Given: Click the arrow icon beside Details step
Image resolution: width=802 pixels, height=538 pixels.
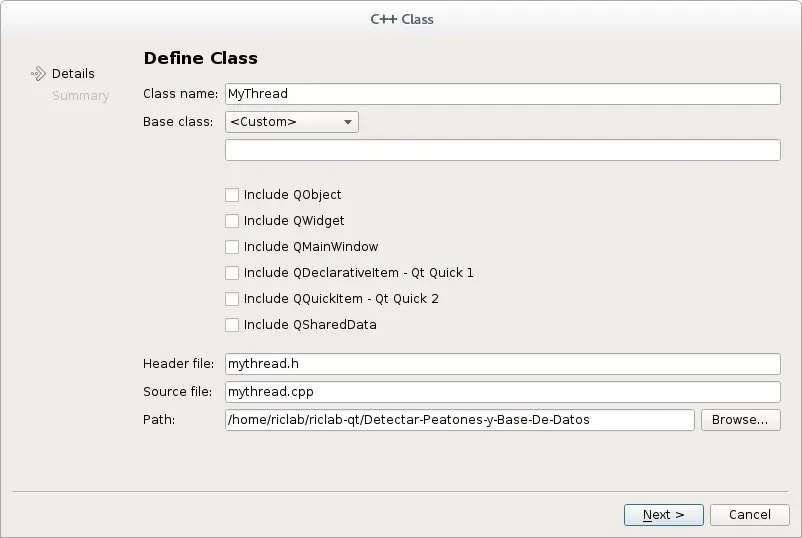Looking at the screenshot, I should click(x=38, y=73).
